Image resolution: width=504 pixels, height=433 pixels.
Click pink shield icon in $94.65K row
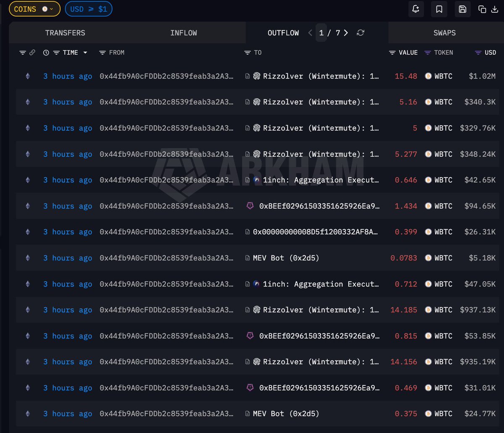click(x=250, y=206)
